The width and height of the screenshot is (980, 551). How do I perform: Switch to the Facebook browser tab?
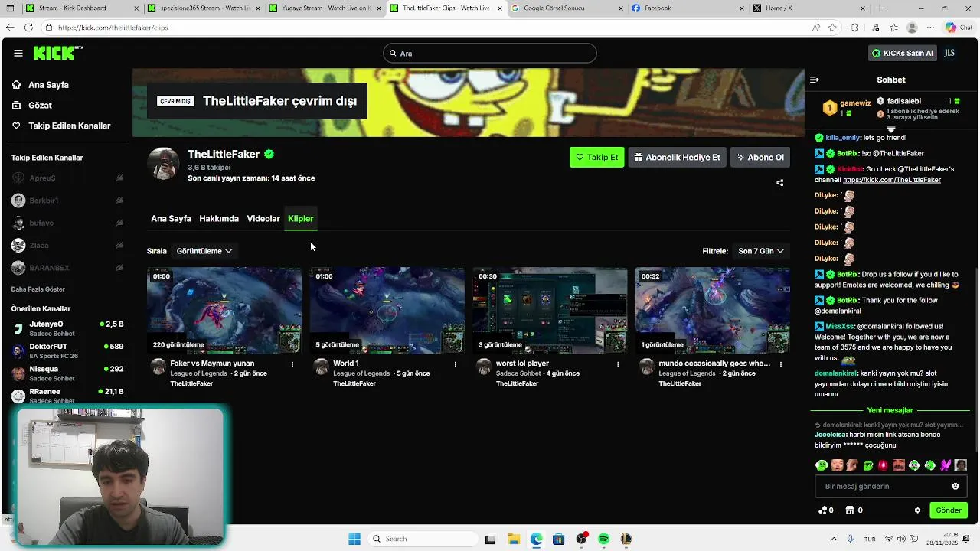[688, 8]
